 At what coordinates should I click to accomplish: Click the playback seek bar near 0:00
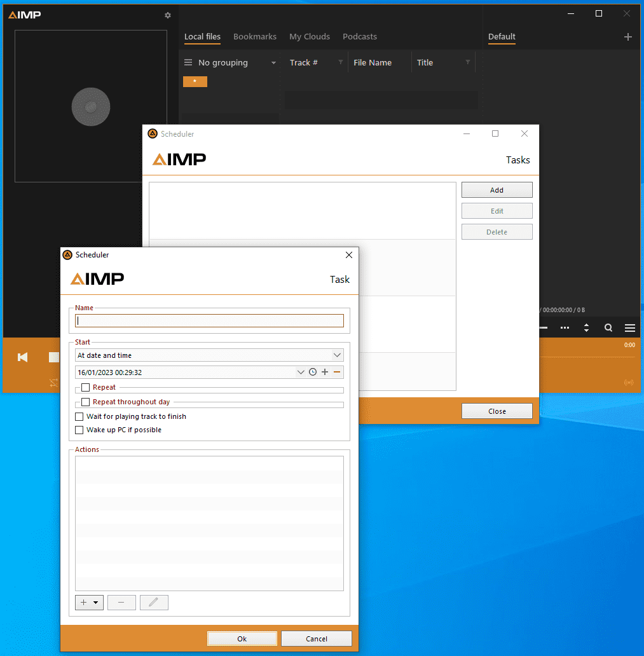click(587, 357)
